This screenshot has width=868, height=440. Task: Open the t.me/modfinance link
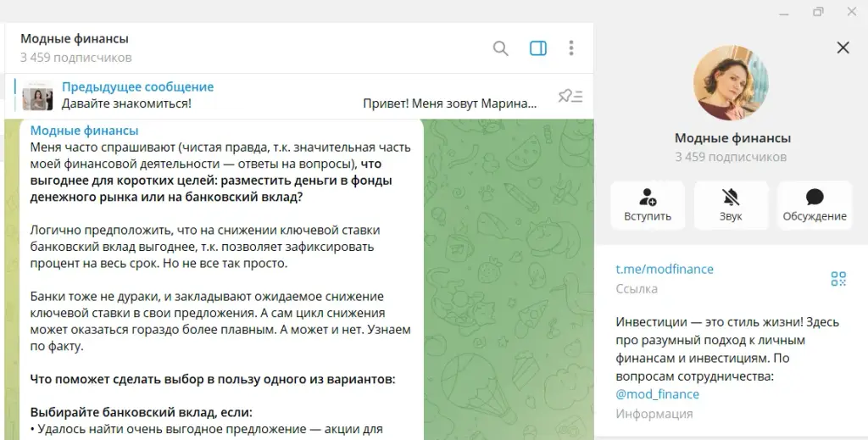tap(665, 269)
